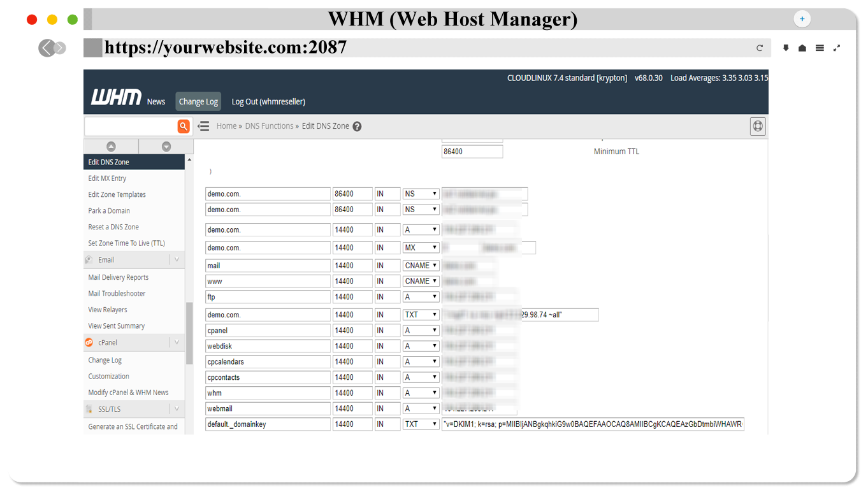Go to DNS Functions breadcrumb link
The height and width of the screenshot is (490, 868).
pyautogui.click(x=269, y=126)
